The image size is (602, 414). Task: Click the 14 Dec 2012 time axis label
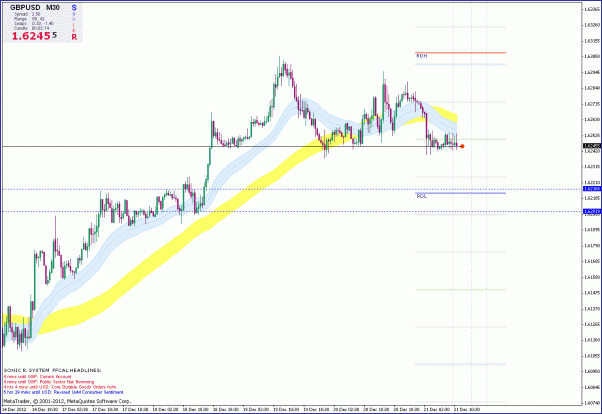[13, 409]
